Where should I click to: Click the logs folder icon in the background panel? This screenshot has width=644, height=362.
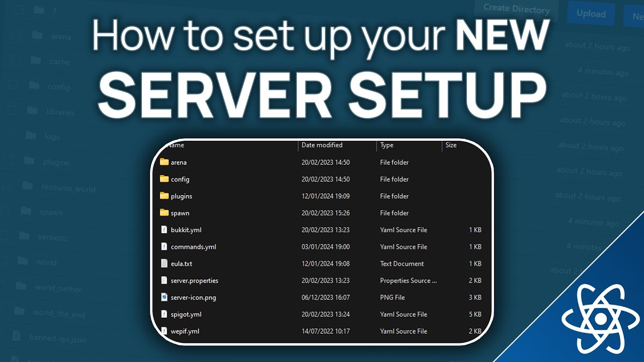point(31,135)
